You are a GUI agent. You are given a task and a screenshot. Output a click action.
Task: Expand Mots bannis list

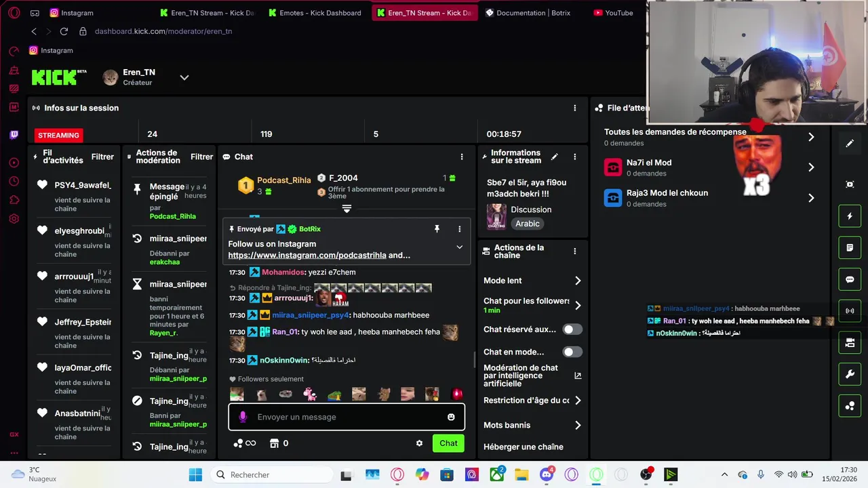coord(578,426)
